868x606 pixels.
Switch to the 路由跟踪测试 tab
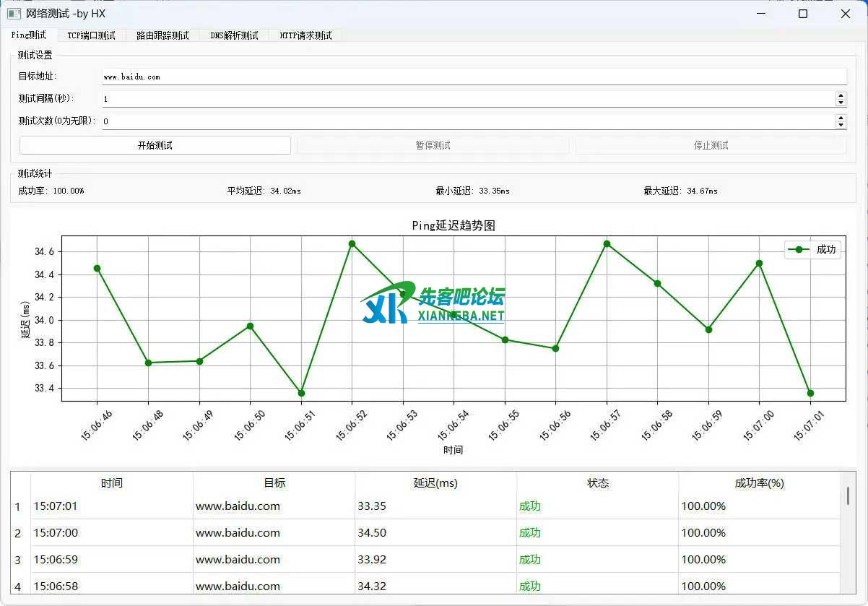(x=162, y=35)
